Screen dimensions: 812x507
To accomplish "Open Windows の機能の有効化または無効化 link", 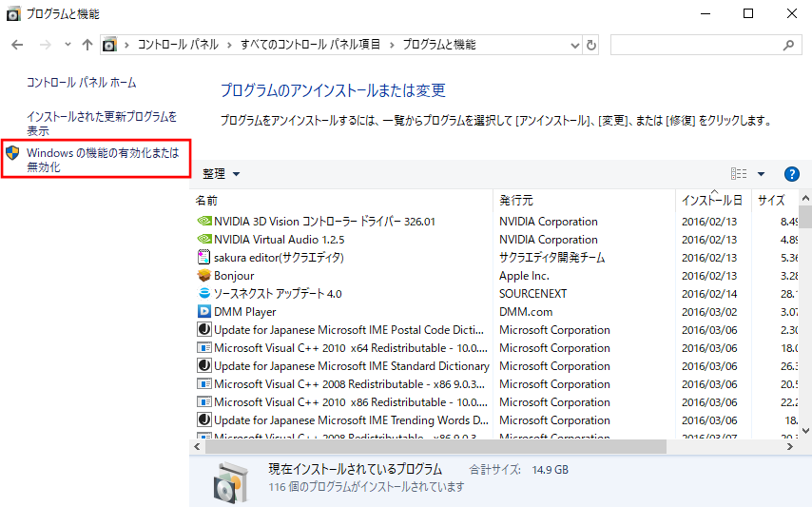I will (x=103, y=160).
